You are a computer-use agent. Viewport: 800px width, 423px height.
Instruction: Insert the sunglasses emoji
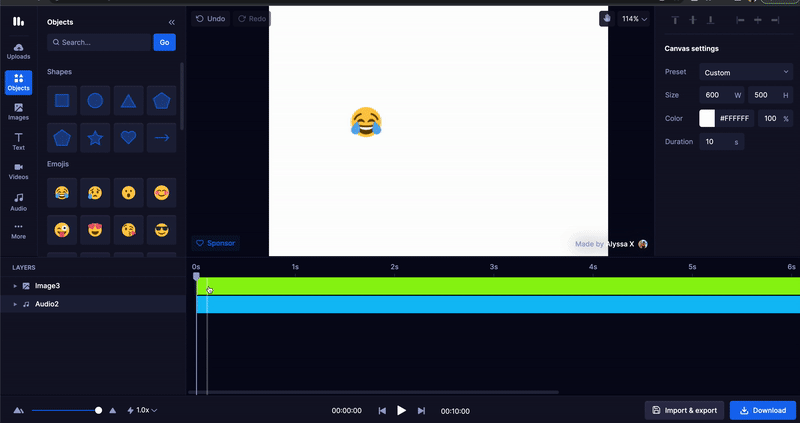coord(162,230)
